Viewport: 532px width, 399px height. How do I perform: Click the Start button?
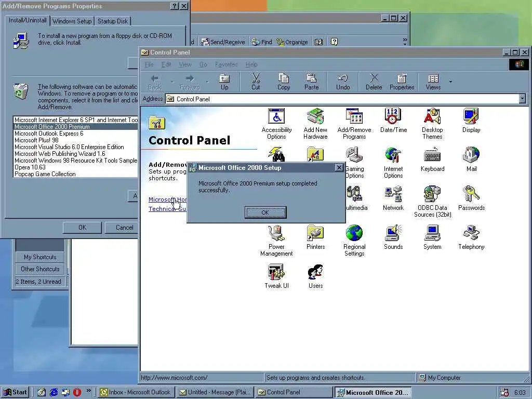coord(15,392)
